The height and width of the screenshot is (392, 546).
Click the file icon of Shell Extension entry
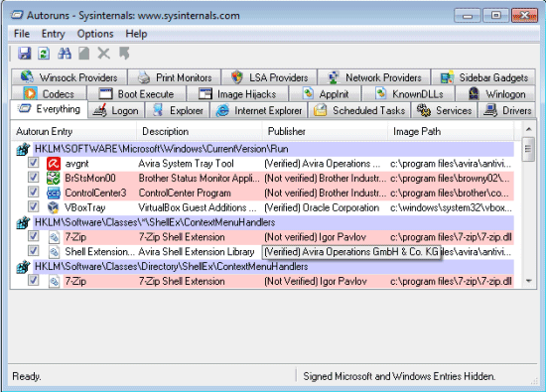(x=54, y=252)
